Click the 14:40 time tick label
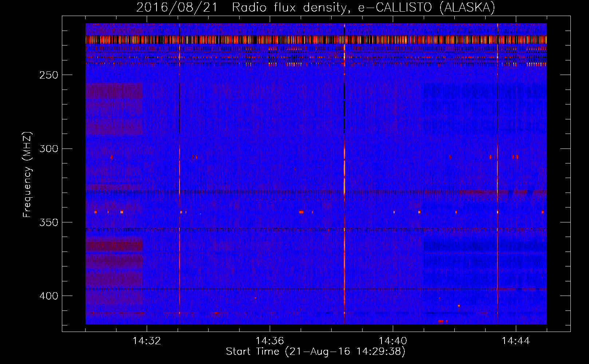Screen dimensions: 589x364 (x=393, y=341)
